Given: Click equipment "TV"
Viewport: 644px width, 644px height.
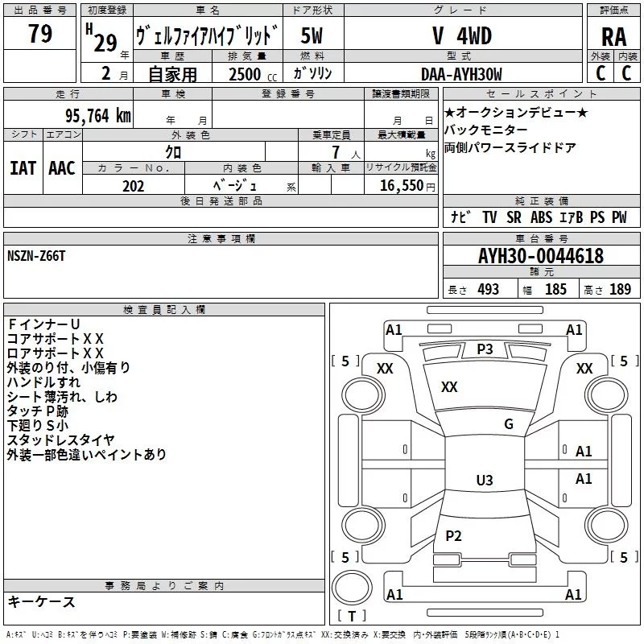Looking at the screenshot, I should pyautogui.click(x=489, y=217).
